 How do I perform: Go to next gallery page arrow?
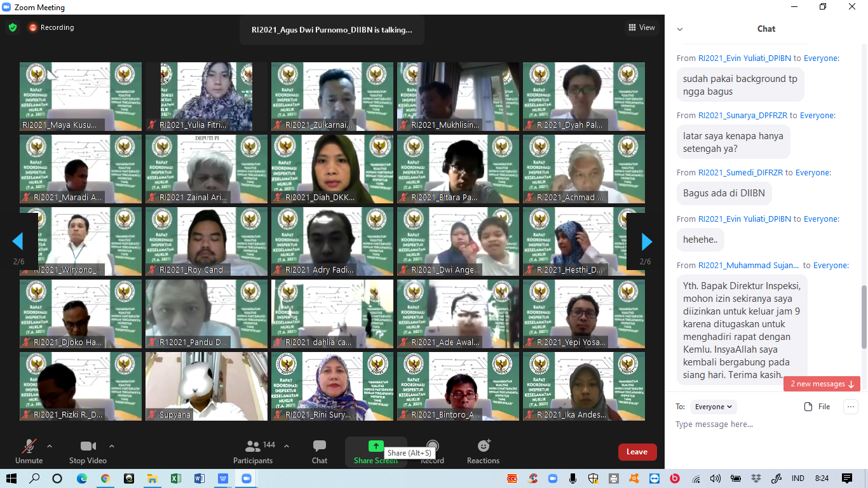coord(646,241)
